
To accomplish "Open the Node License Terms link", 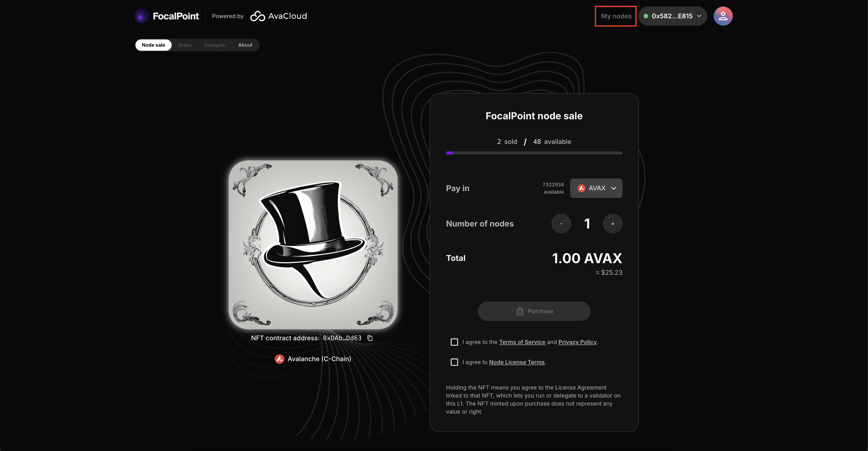I will tap(517, 362).
